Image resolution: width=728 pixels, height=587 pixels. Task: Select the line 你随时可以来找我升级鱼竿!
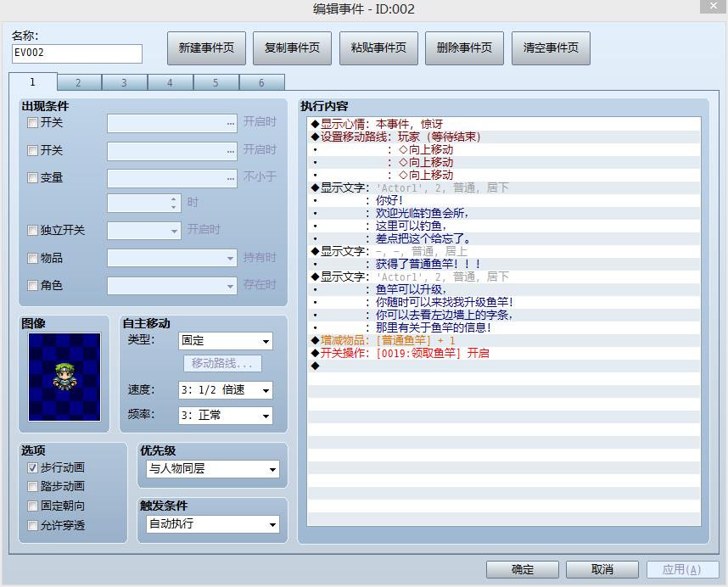point(504,302)
